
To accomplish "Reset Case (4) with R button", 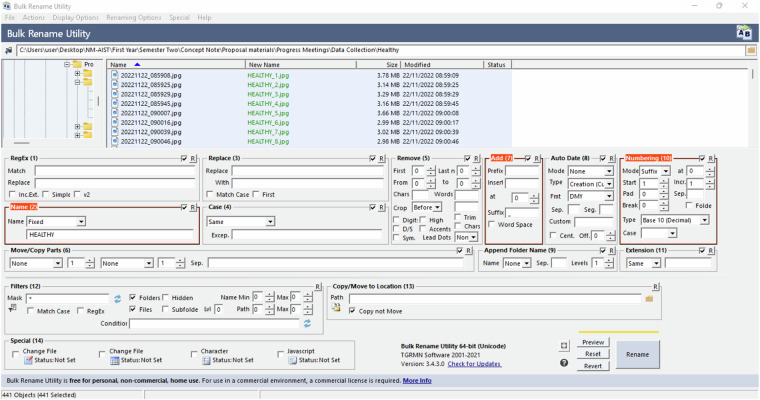I will click(381, 208).
